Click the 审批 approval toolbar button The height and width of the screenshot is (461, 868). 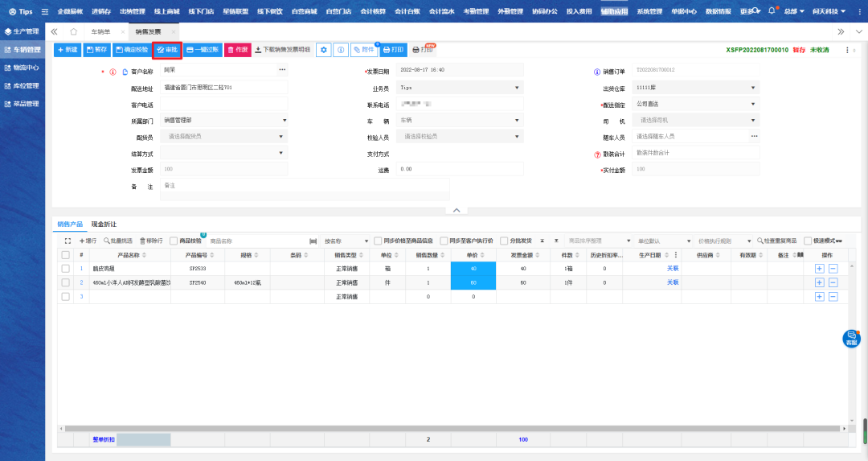[167, 50]
